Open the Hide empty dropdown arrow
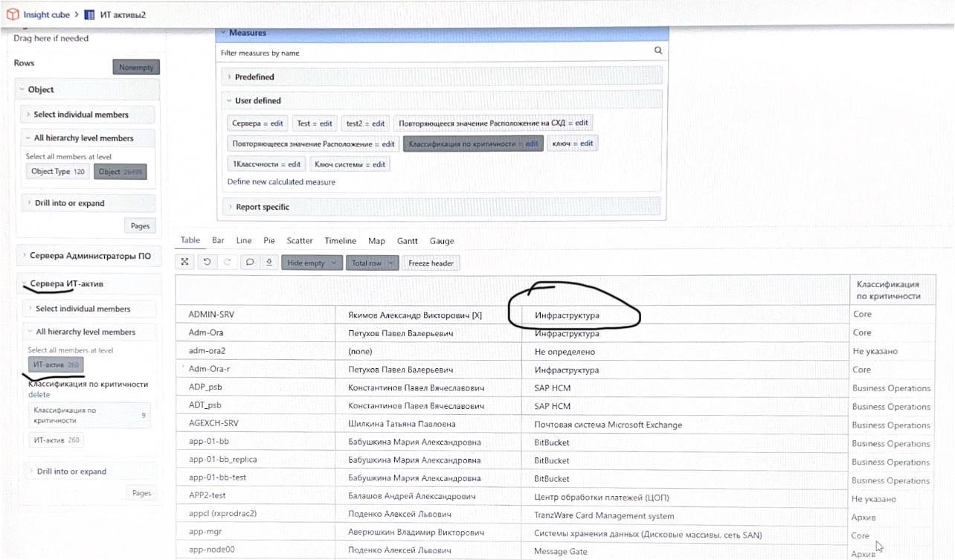 tap(333, 263)
